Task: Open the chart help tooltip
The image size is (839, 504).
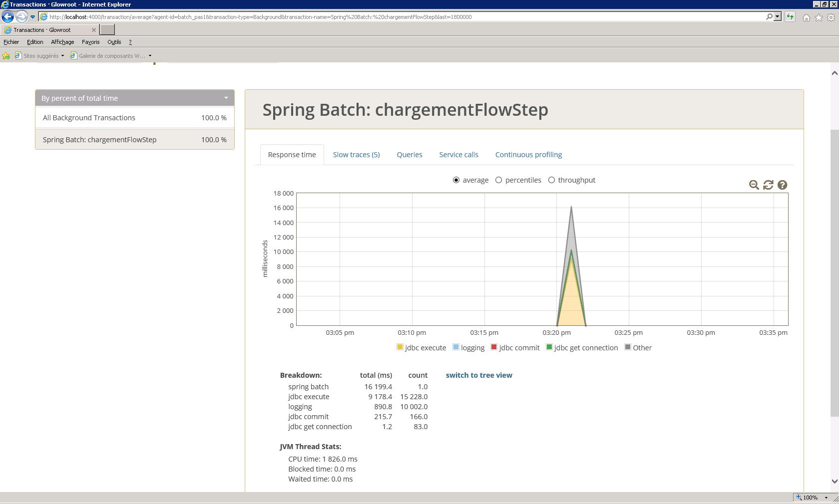Action: point(782,185)
